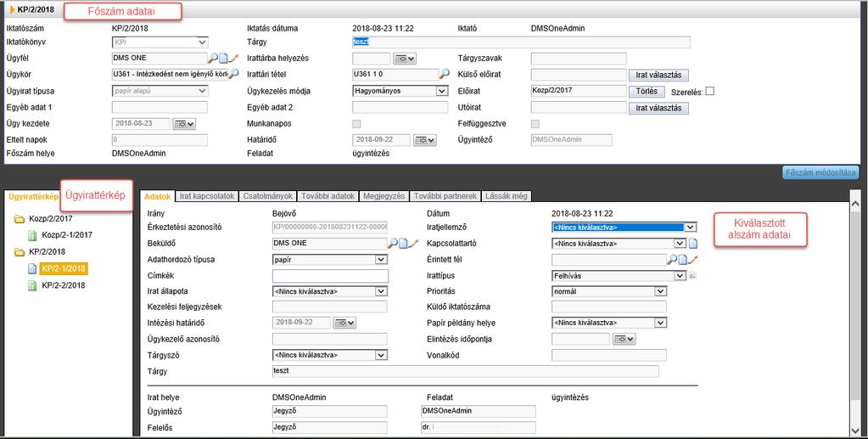
Task: Edit Érintett fél with the pencil icon
Action: coord(692,259)
